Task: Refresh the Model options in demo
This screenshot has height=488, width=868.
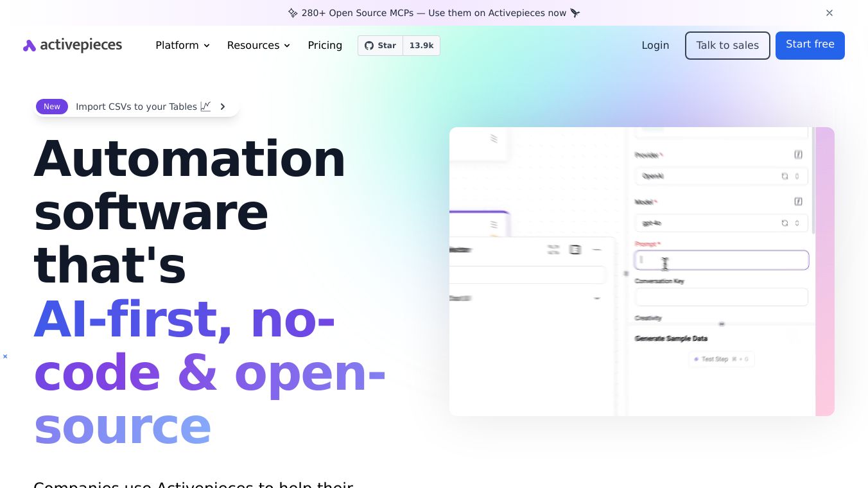Action: 785,223
